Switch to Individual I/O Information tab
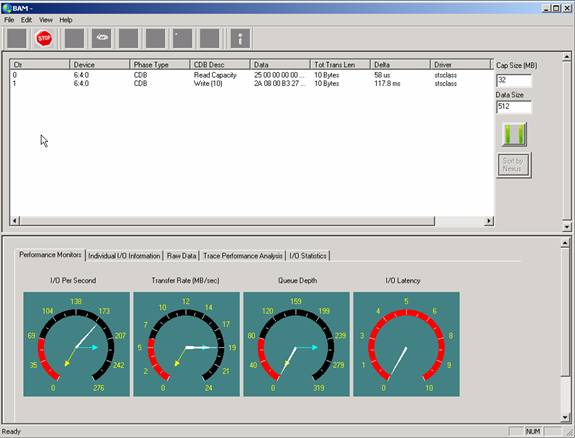Viewport: 575px width, 438px height. [124, 256]
